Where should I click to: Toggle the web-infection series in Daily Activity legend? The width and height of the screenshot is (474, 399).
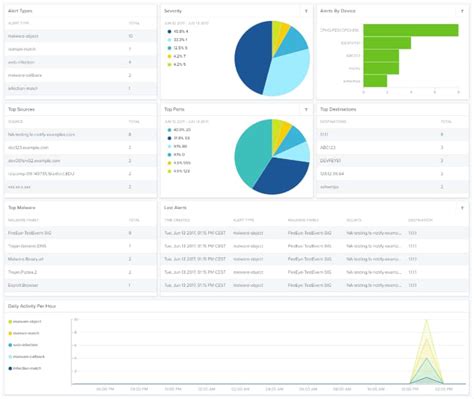pos(23,345)
